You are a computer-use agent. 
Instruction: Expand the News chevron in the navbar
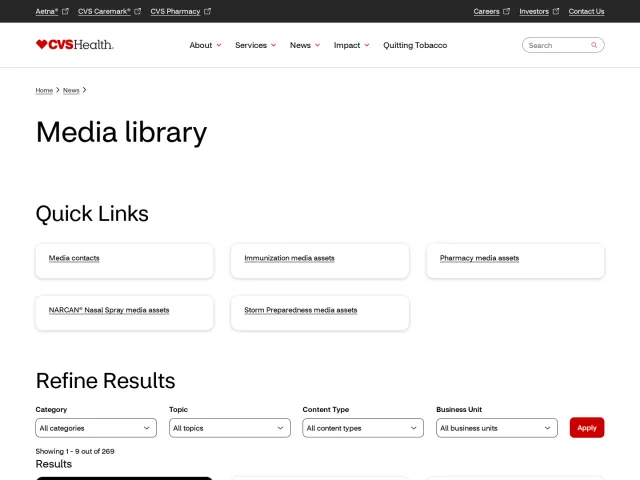coord(318,45)
